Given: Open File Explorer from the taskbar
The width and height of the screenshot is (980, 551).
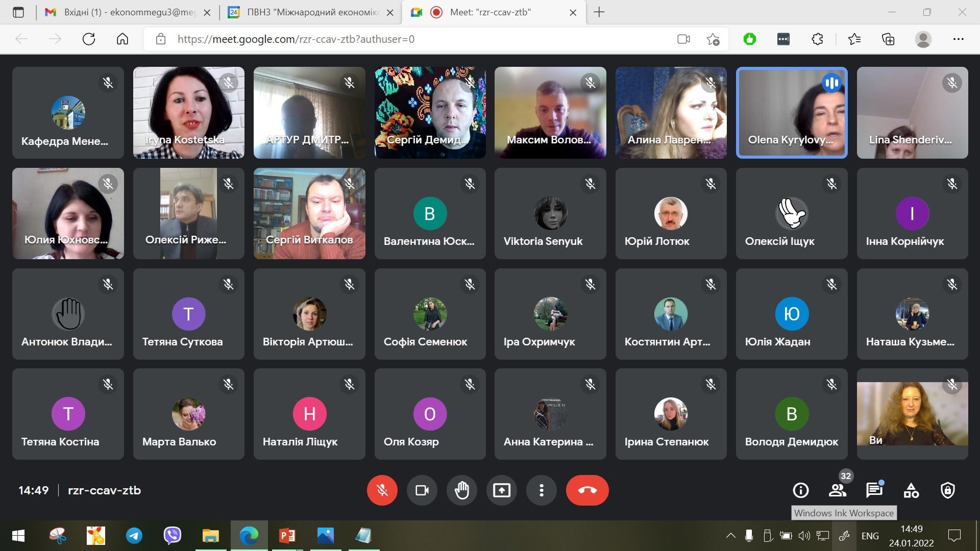Looking at the screenshot, I should [210, 536].
